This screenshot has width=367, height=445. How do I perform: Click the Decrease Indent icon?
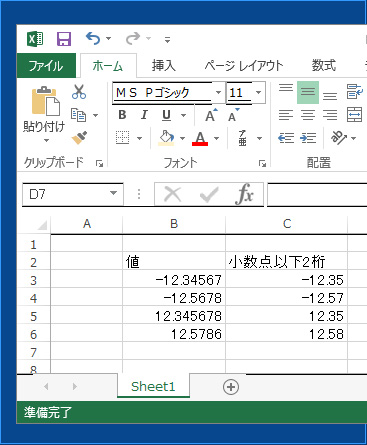[286, 138]
